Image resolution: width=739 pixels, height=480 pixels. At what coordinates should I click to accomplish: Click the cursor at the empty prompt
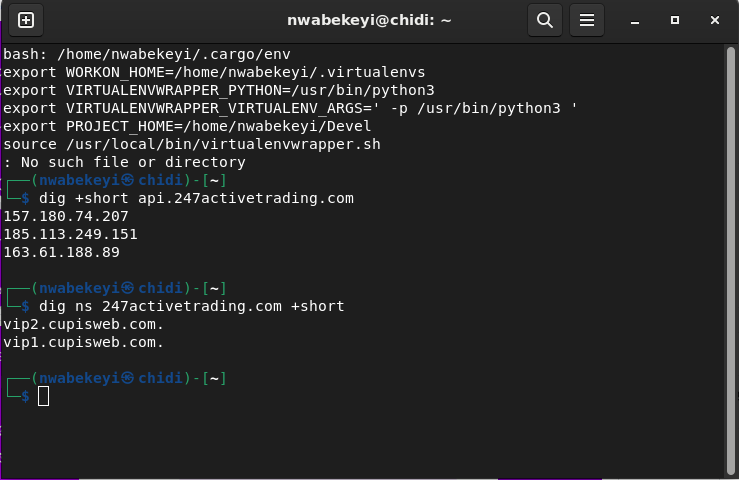click(x=43, y=396)
